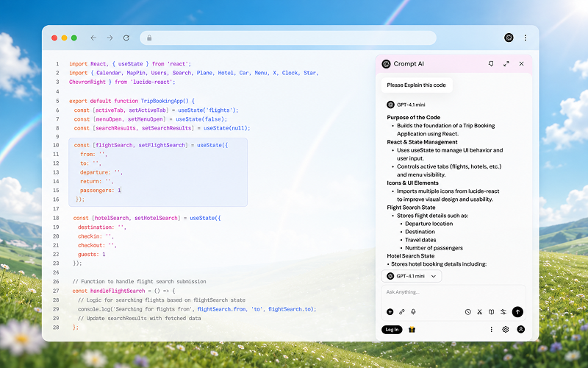Open chat history via clock icon
Viewport: 588px width, 368px height.
click(468, 312)
